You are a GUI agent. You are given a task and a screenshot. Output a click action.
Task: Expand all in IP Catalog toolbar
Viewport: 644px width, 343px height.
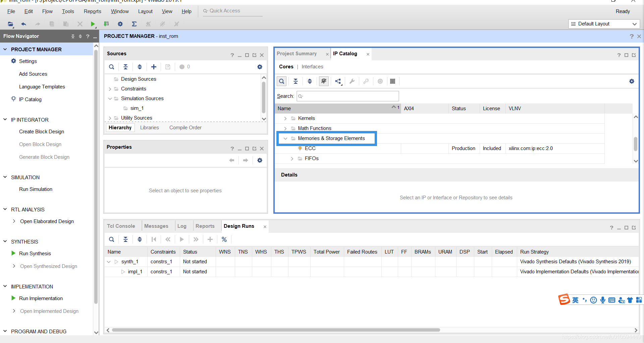[x=310, y=81]
